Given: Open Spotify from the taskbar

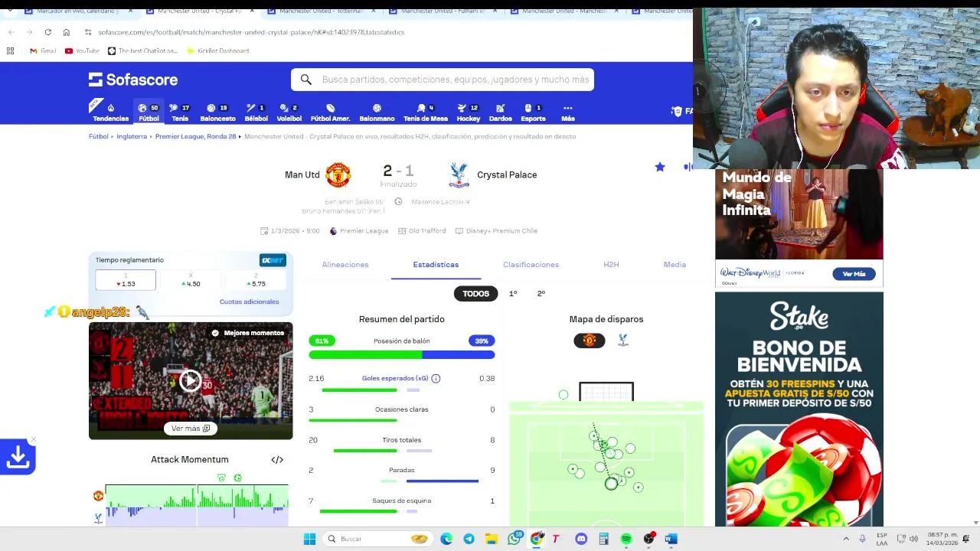Looking at the screenshot, I should point(626,539).
